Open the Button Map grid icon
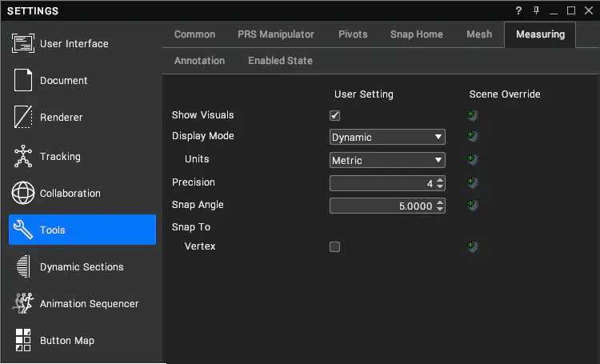Image resolution: width=600 pixels, height=364 pixels. click(x=23, y=340)
